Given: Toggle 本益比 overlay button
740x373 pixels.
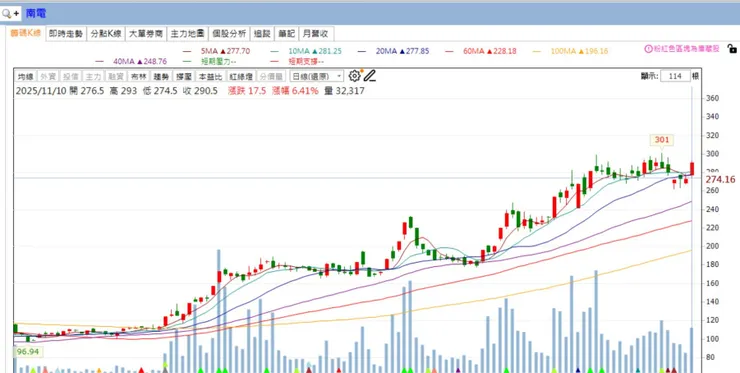Looking at the screenshot, I should (210, 76).
